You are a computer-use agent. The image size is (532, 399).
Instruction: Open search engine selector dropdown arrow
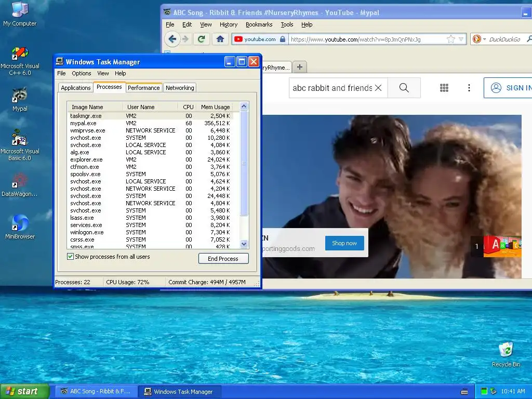(x=485, y=39)
